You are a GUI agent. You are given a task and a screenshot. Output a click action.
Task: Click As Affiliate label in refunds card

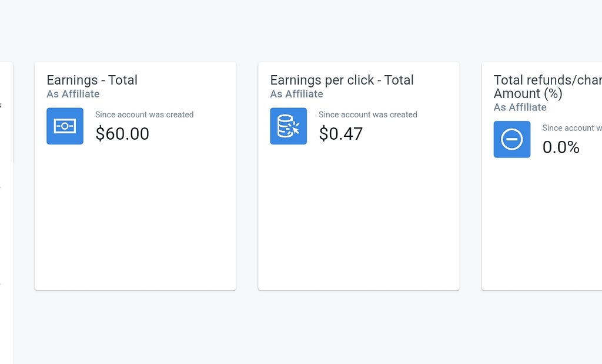coord(520,107)
